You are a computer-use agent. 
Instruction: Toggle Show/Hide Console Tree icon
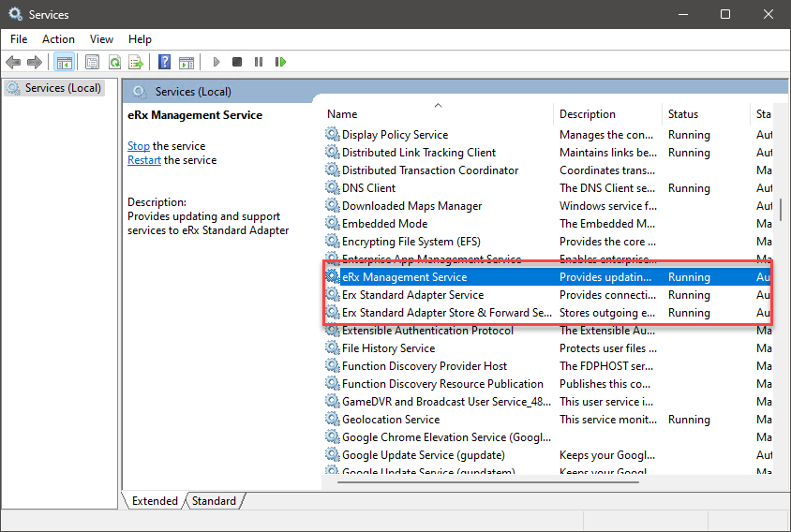click(x=64, y=62)
